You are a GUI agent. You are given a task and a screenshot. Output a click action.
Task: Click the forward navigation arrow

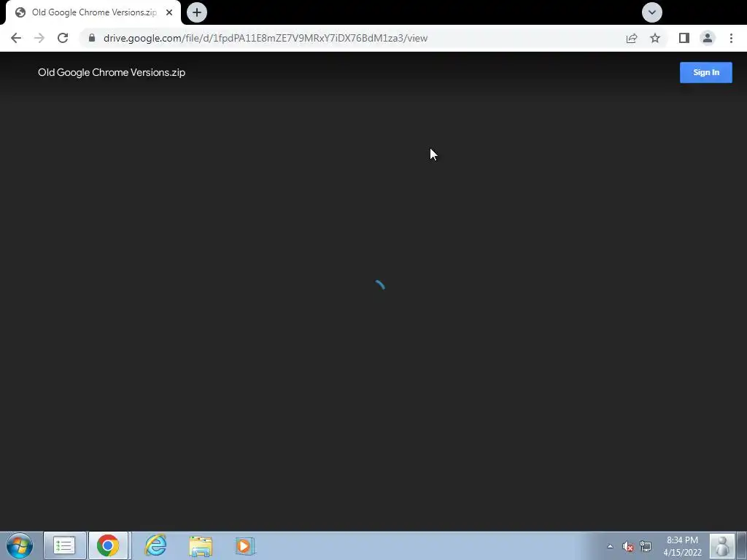point(39,38)
